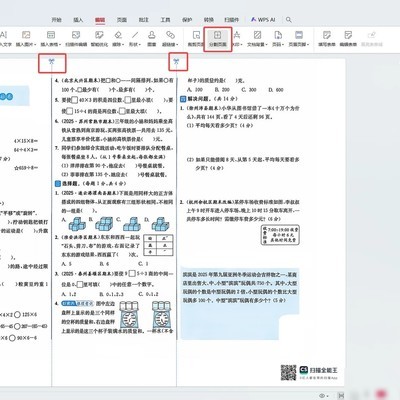Click the 填写表单 fill form tool

(327, 39)
